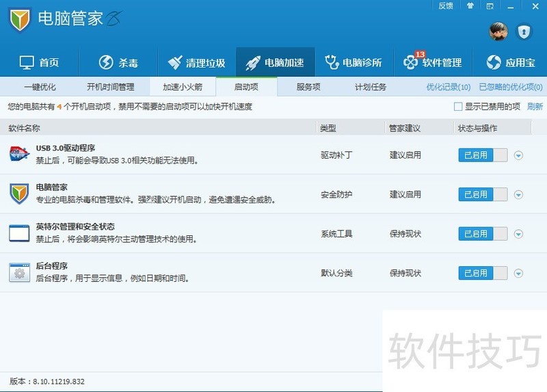
Task: Switch to the 一键优化 tab
Action: pos(40,87)
